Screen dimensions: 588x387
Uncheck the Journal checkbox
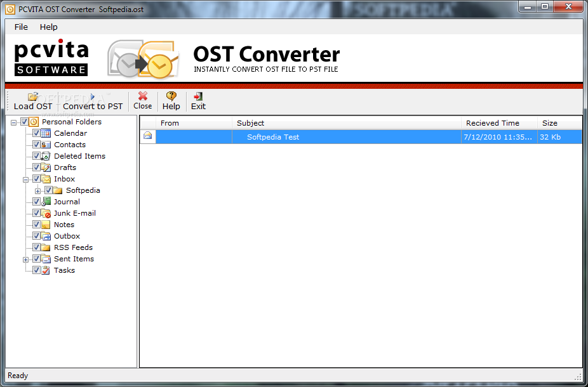36,202
